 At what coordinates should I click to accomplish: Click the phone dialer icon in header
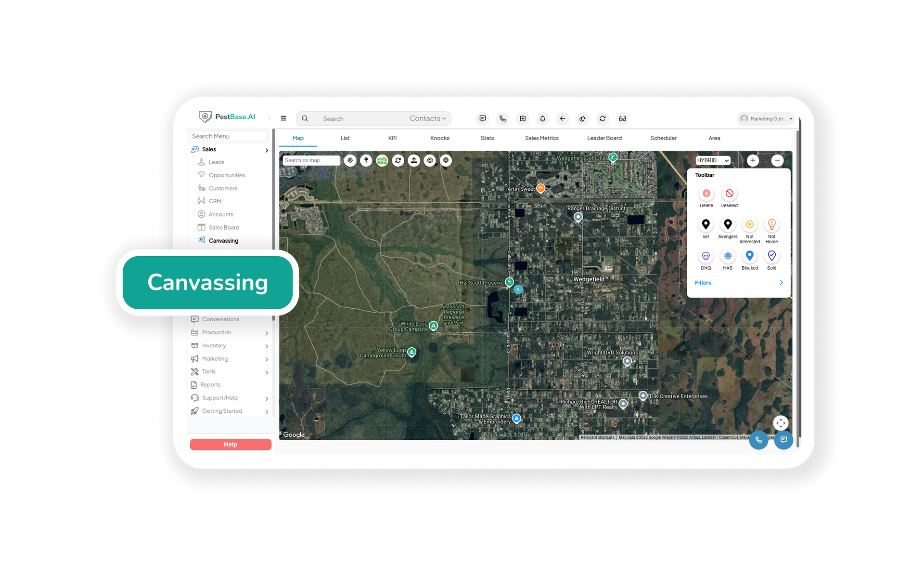point(502,118)
